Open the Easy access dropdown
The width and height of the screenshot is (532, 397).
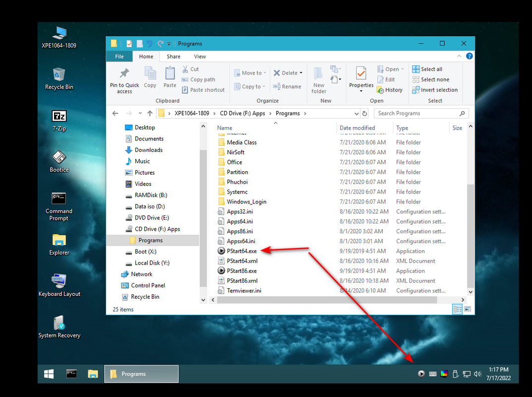[336, 79]
